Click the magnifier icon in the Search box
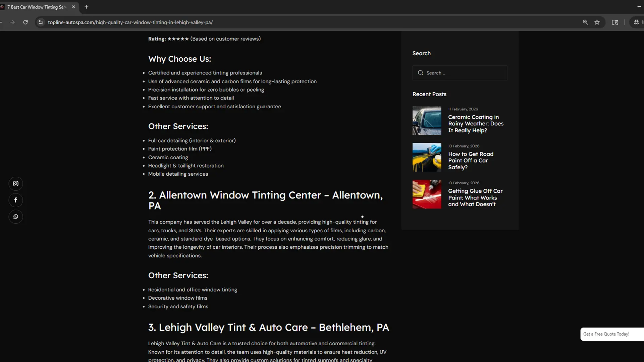The height and width of the screenshot is (362, 644). [421, 73]
